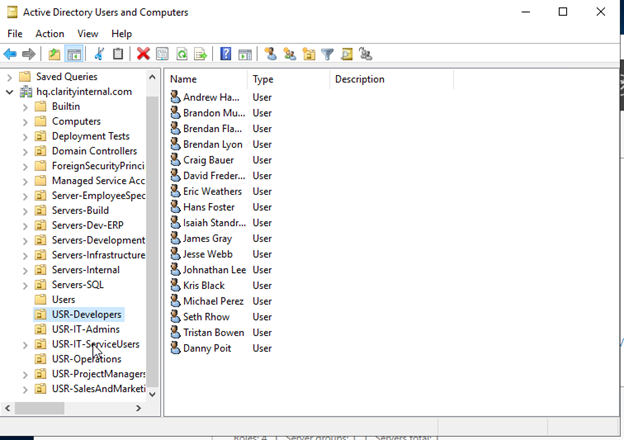Select user Craig Bauer
The image size is (624, 440).
point(208,160)
